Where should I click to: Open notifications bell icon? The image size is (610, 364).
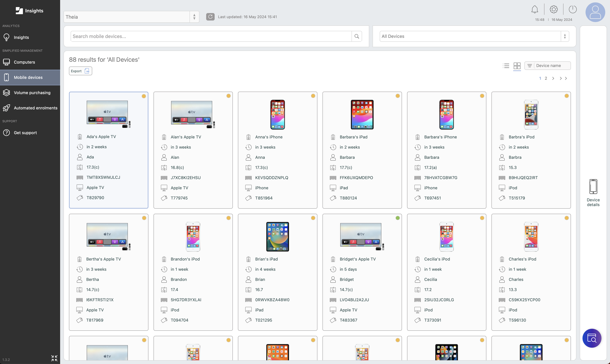coord(535,9)
